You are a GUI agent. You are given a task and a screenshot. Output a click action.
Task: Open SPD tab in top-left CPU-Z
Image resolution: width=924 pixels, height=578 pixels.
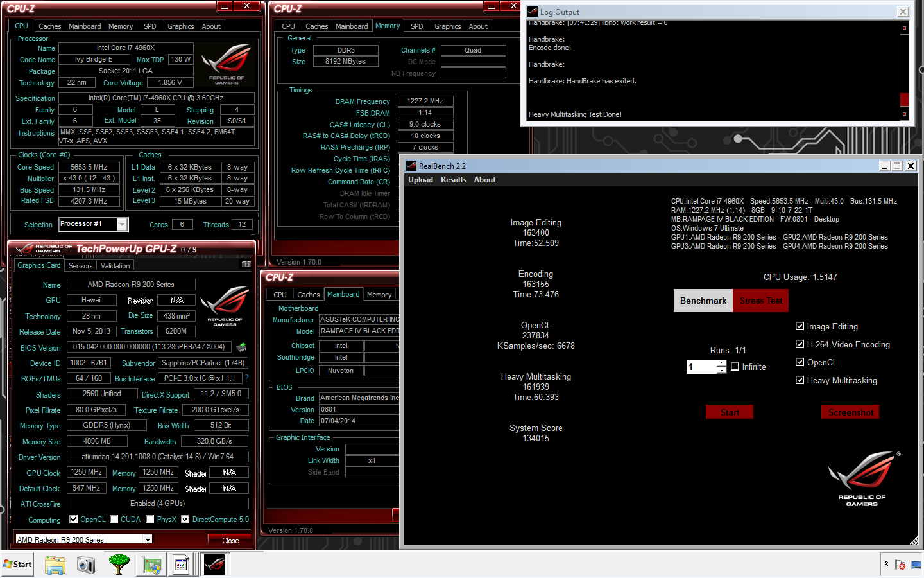pyautogui.click(x=150, y=26)
